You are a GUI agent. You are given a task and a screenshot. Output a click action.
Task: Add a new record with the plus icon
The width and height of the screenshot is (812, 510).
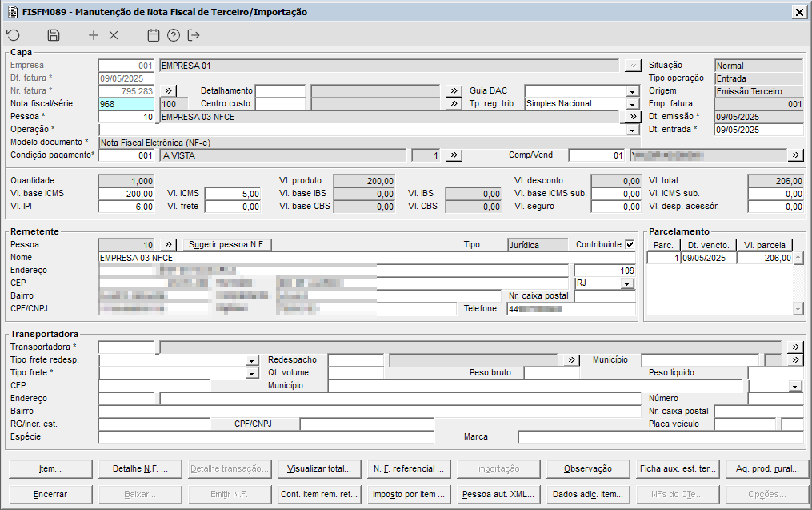(94, 35)
